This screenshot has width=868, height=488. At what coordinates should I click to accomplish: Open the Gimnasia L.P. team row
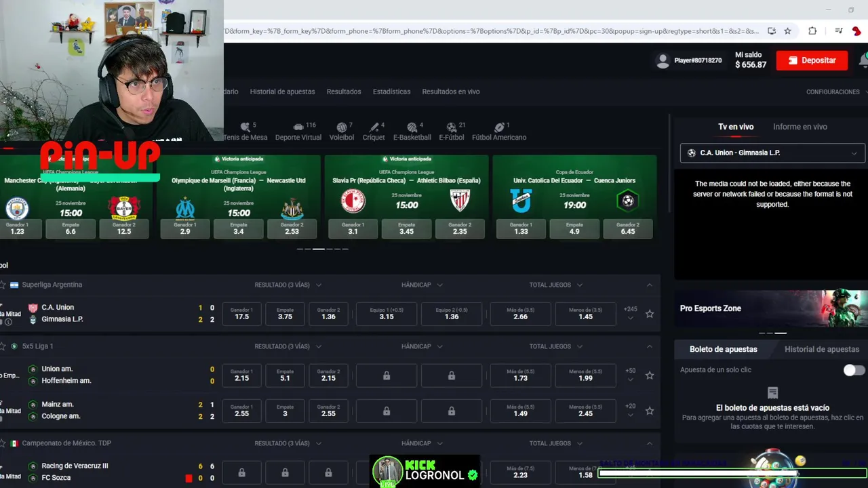point(62,319)
